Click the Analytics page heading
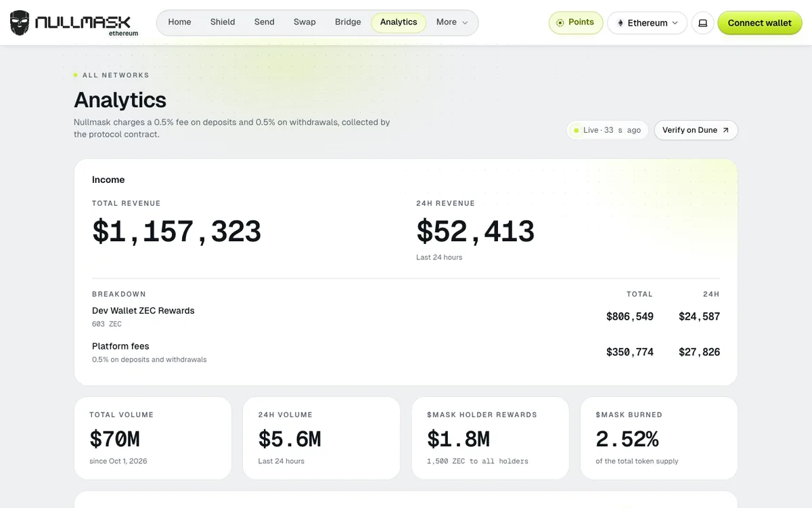 point(120,100)
